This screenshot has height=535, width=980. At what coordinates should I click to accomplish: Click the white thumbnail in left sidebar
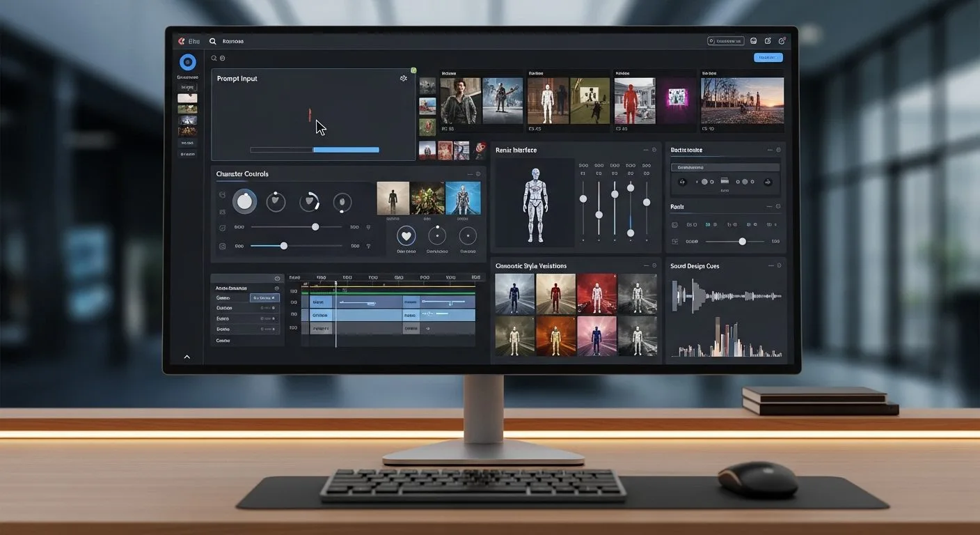[187, 98]
